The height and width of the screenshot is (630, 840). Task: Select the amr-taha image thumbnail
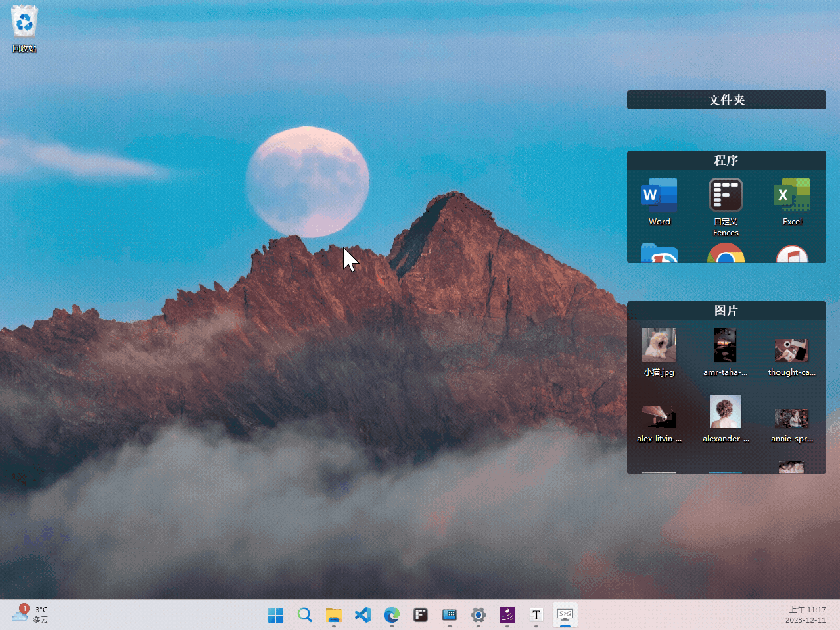(x=725, y=345)
